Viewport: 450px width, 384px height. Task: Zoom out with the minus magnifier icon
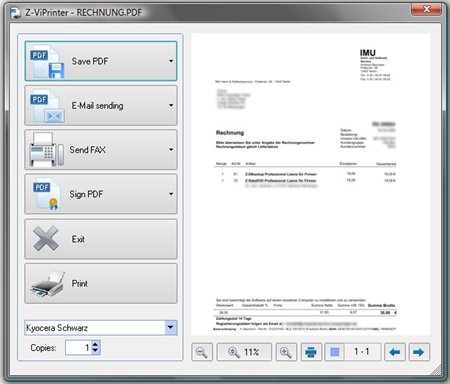[x=202, y=352]
